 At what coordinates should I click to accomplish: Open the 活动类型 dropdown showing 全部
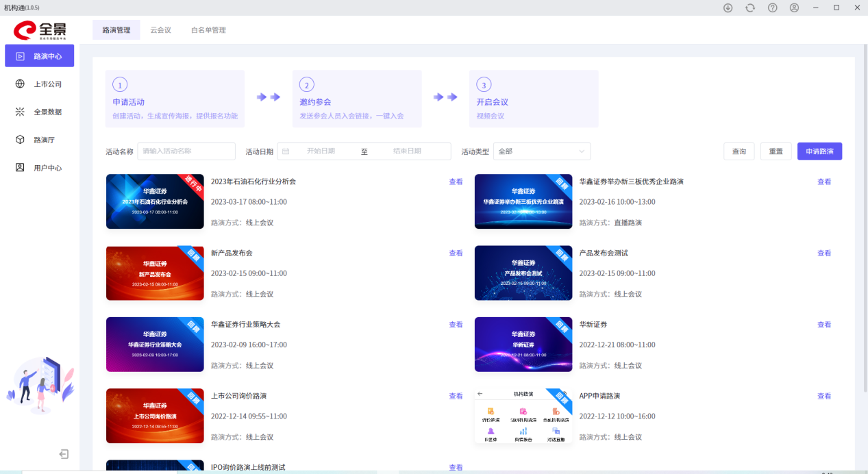(542, 151)
